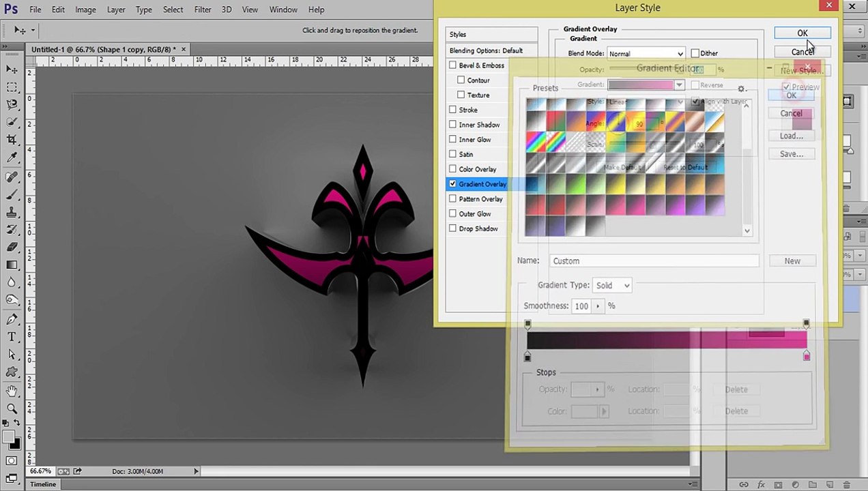Open the Layer menu
868x491 pixels.
[116, 10]
